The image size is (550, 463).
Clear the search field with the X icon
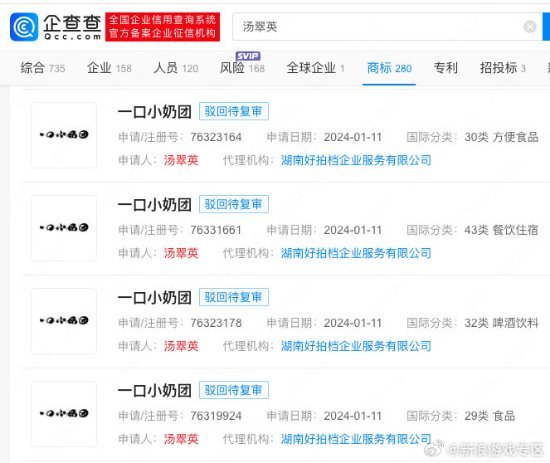pyautogui.click(x=530, y=27)
